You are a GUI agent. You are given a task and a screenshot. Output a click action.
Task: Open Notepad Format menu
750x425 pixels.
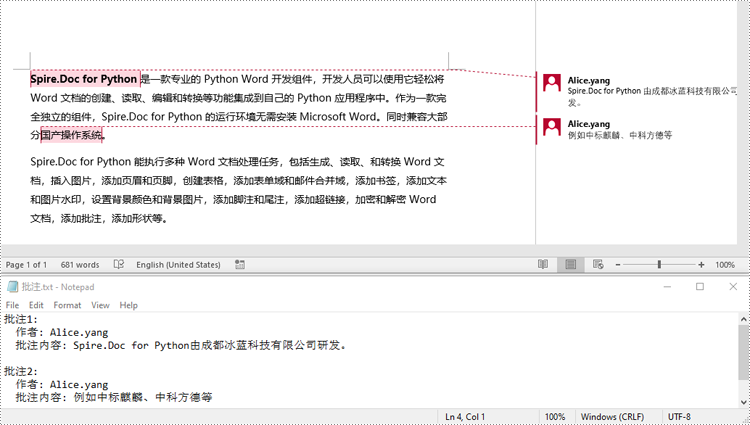pyautogui.click(x=67, y=305)
